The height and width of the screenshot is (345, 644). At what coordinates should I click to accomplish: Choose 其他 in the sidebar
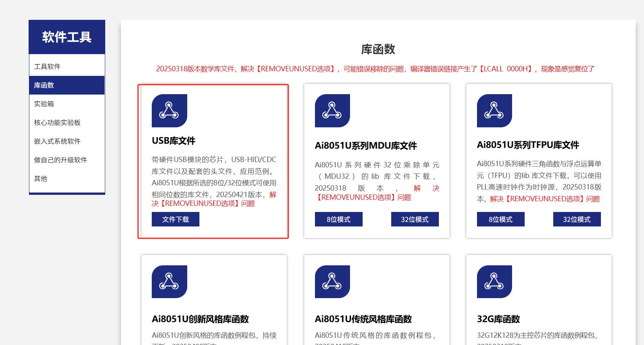click(x=41, y=179)
